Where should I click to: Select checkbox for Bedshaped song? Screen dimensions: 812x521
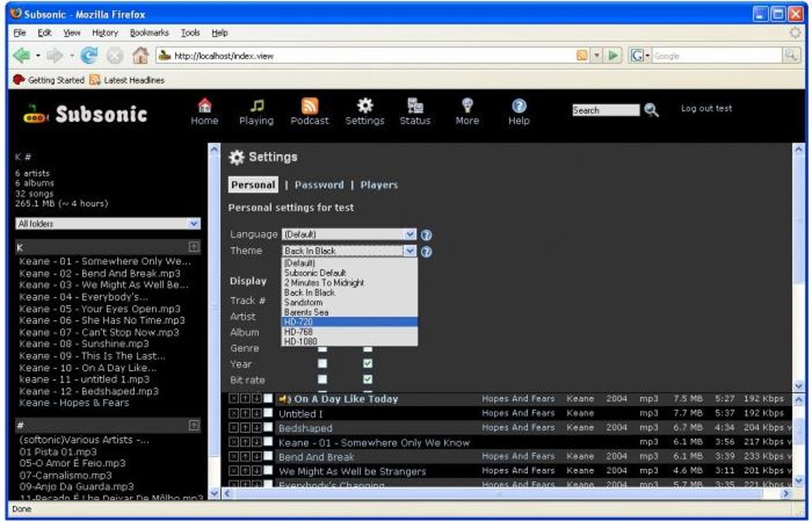point(267,428)
